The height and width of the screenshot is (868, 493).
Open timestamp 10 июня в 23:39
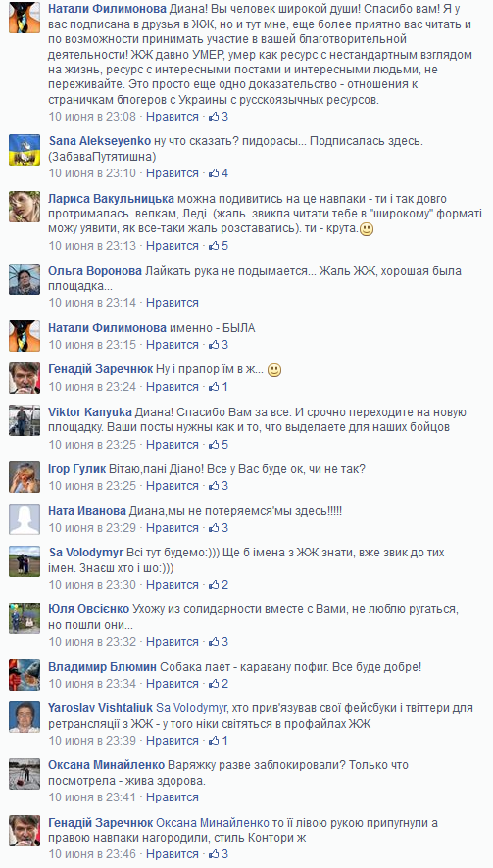(x=92, y=740)
